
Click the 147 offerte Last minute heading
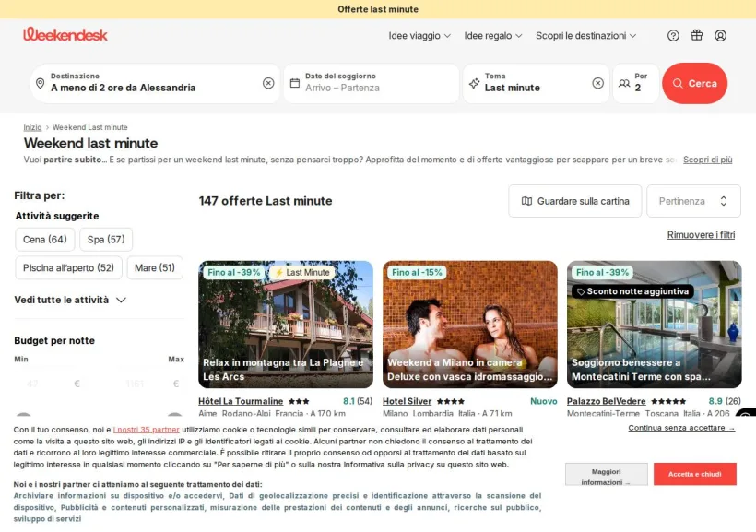point(266,201)
